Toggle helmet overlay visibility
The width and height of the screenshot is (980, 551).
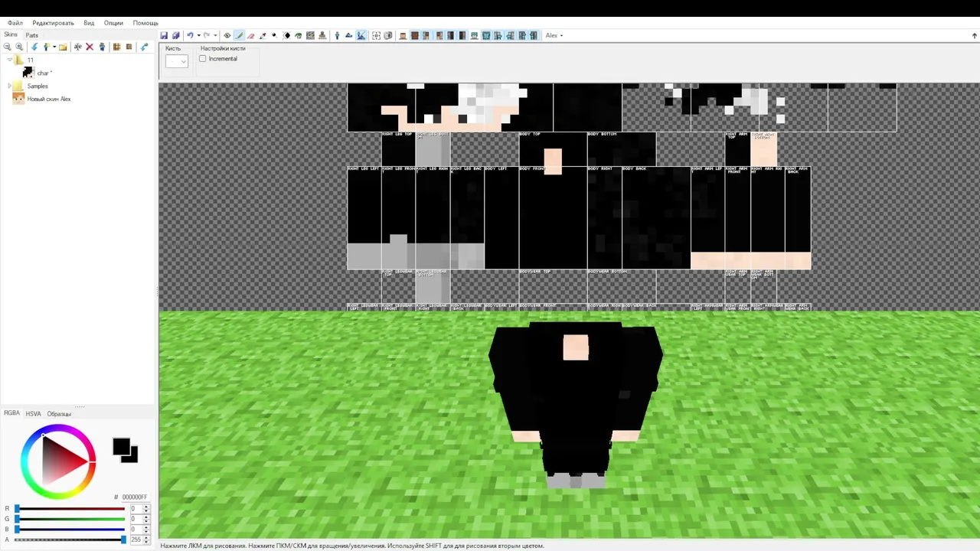coord(474,35)
